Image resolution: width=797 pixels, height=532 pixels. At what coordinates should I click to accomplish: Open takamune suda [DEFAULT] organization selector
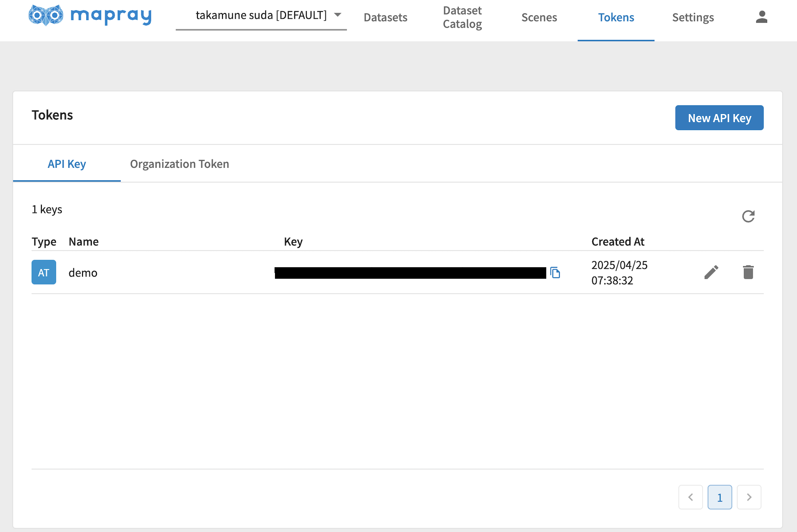tap(261, 15)
